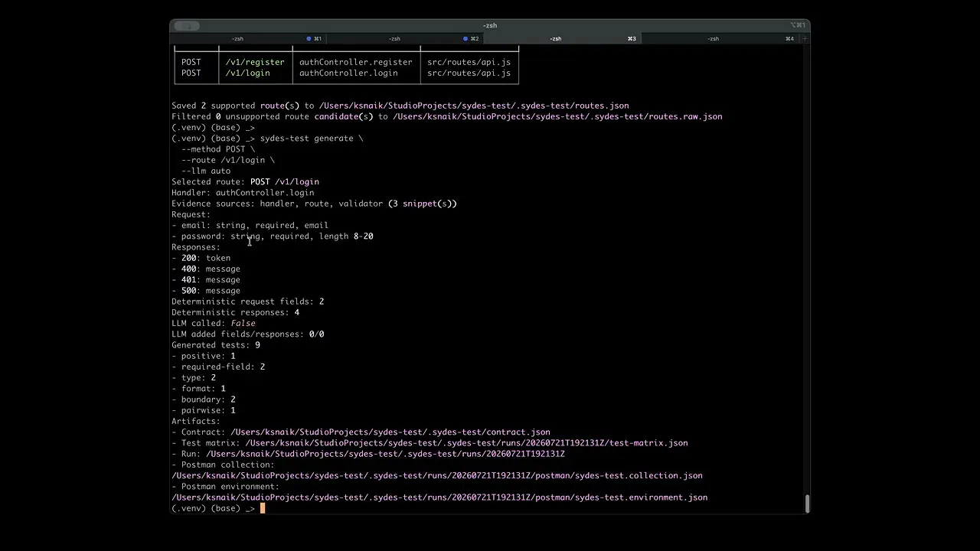Click 'Generated tests: 9' line
The width and height of the screenshot is (980, 551).
point(216,345)
